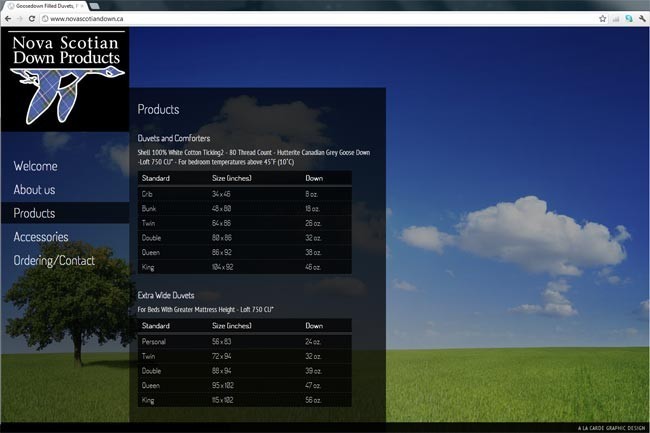Select the Goosedown Filled Duvets browser tab
Image resolution: width=650 pixels, height=433 pixels.
[44, 6]
